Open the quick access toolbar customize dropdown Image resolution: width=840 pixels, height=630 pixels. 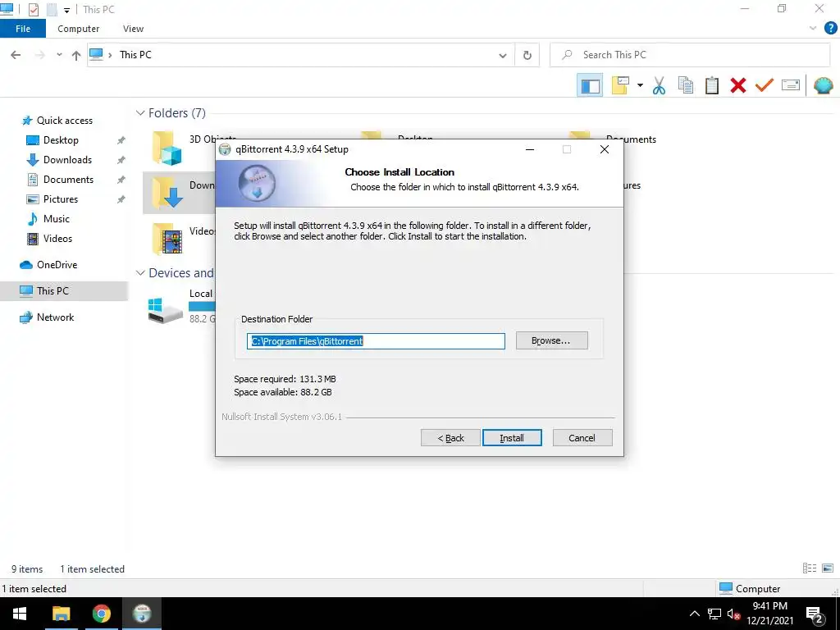tap(66, 10)
